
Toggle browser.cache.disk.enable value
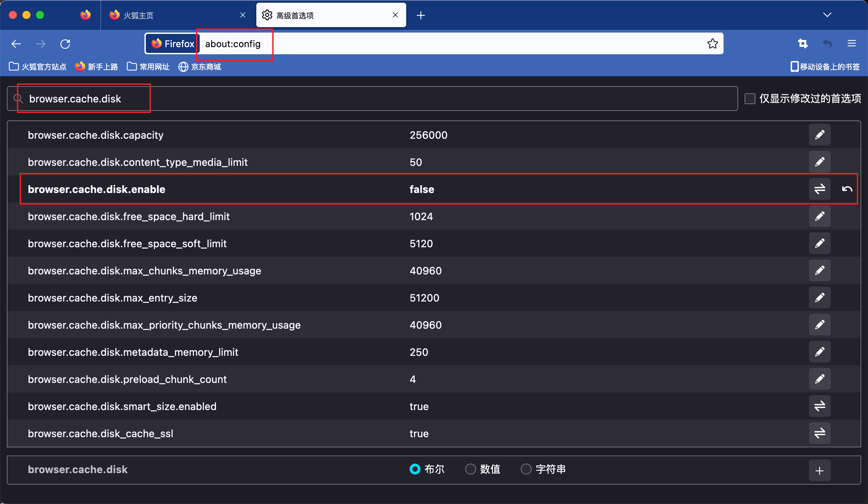[820, 189]
